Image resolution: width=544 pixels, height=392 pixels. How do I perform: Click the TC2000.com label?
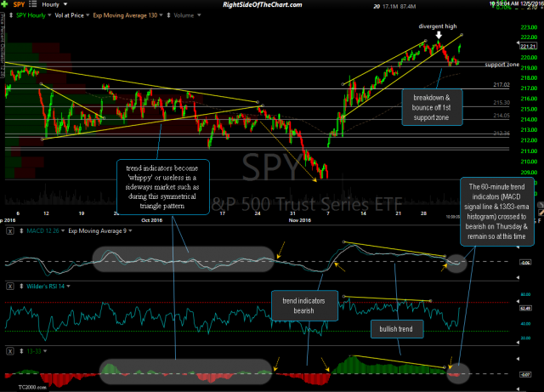[x=32, y=387]
